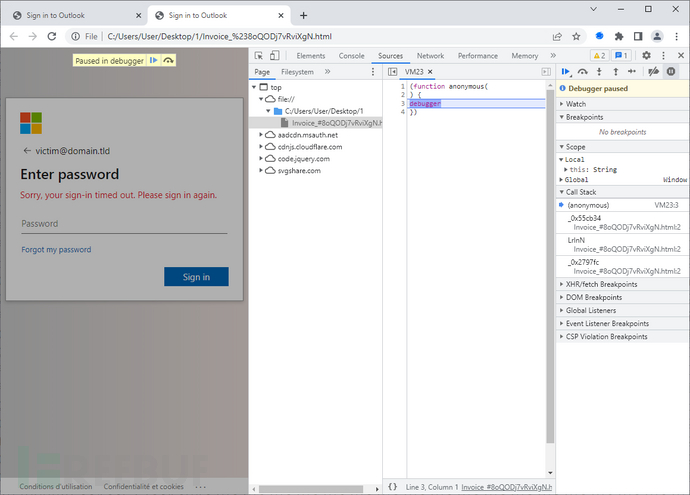The image size is (690, 495).
Task: Expand DOM Breakpoints section
Action: pyautogui.click(x=623, y=297)
